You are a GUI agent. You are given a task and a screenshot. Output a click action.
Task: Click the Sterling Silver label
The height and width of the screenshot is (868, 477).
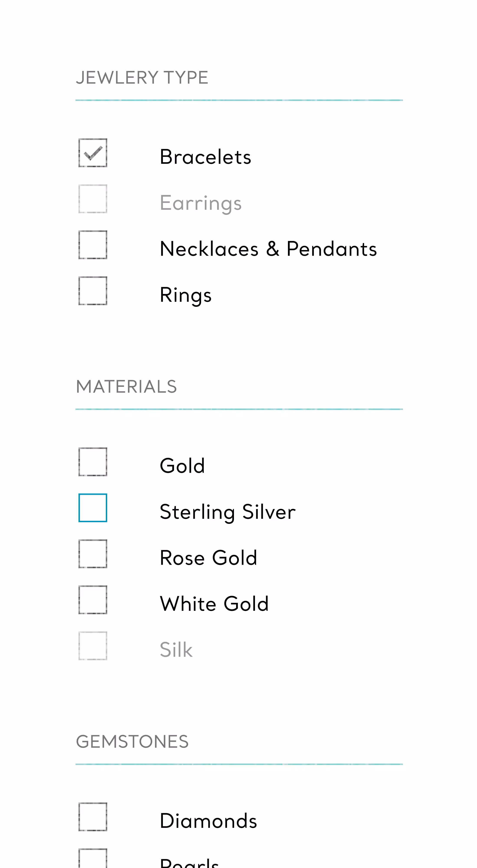click(228, 512)
